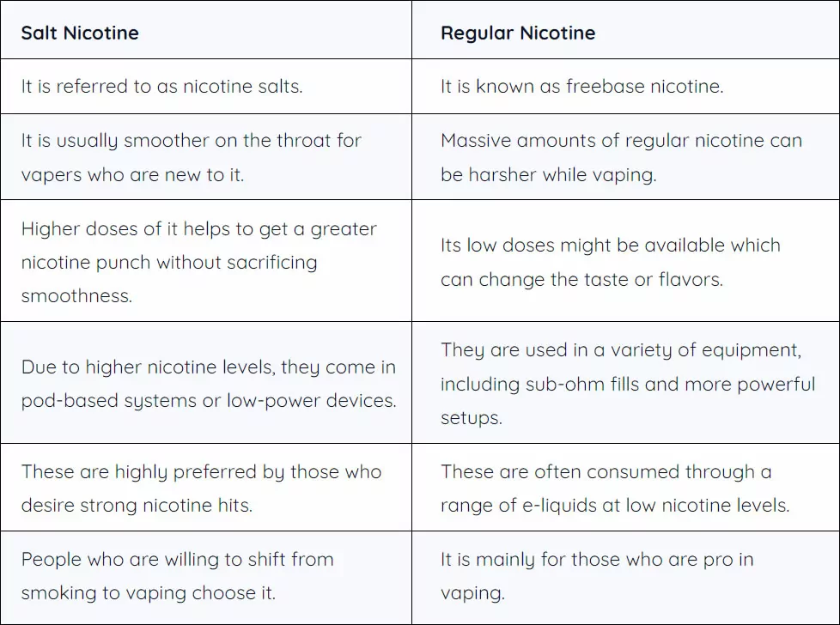Select the 'Its low doses might be available' cell
The image size is (840, 625).
pos(625,261)
